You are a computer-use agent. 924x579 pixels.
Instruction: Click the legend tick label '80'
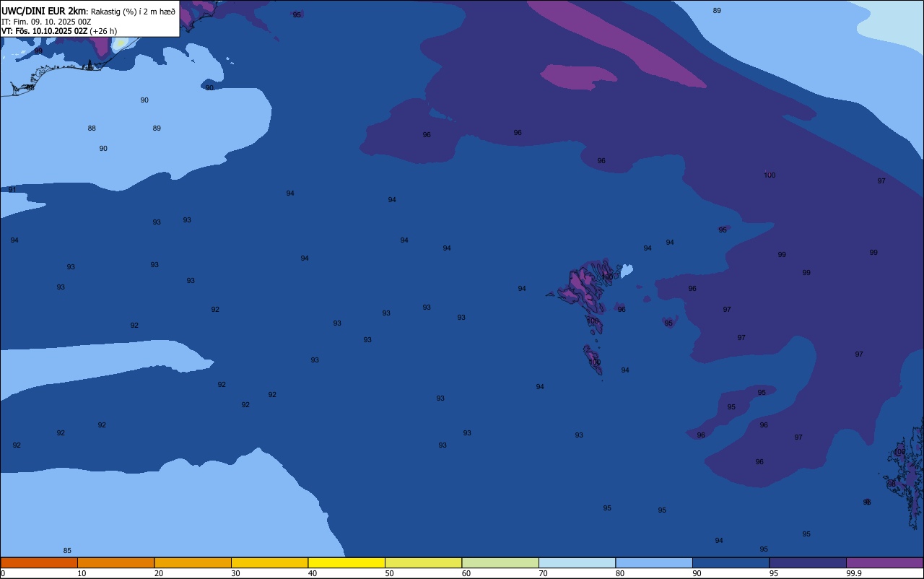(620, 573)
